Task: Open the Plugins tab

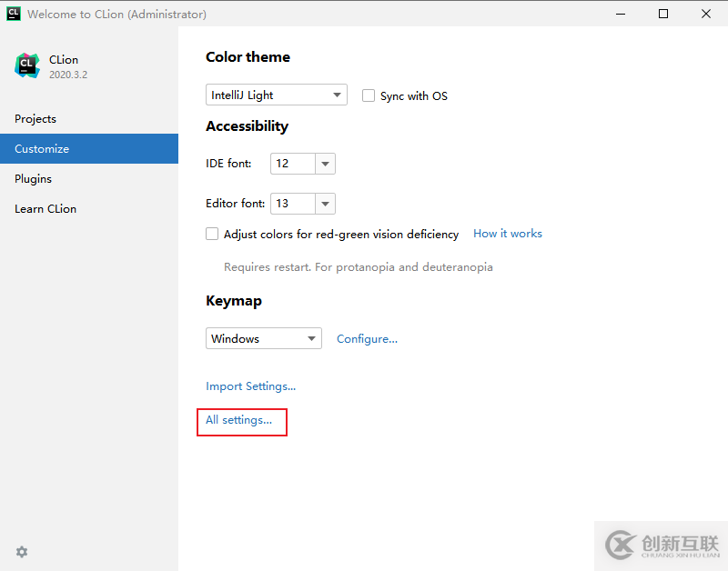Action: coord(33,179)
